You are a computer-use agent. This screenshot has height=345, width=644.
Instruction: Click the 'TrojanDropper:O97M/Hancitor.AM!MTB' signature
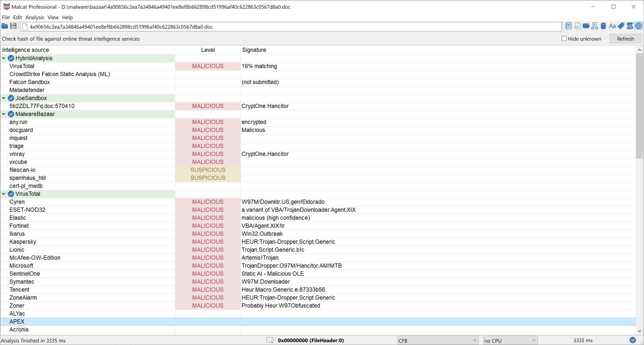(x=291, y=266)
